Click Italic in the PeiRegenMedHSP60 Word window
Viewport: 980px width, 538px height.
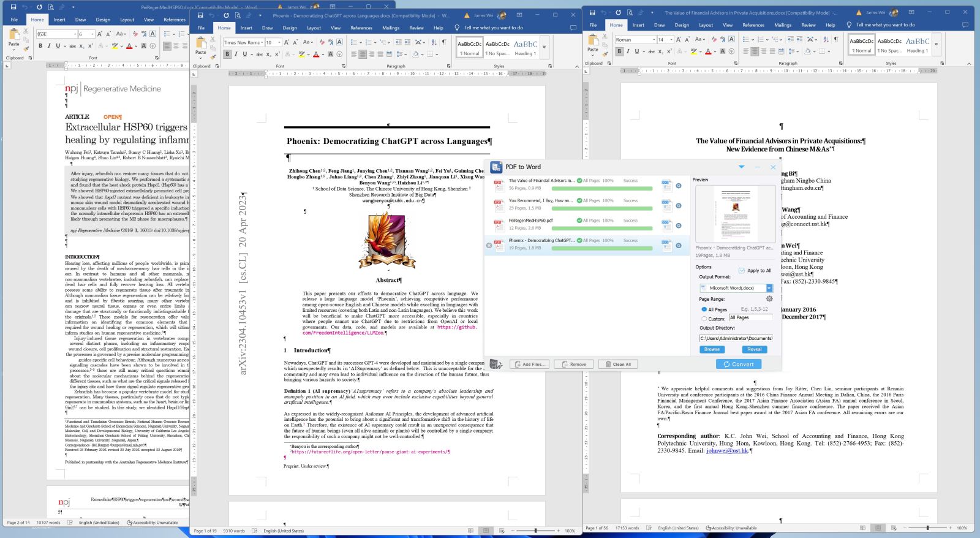click(x=49, y=46)
